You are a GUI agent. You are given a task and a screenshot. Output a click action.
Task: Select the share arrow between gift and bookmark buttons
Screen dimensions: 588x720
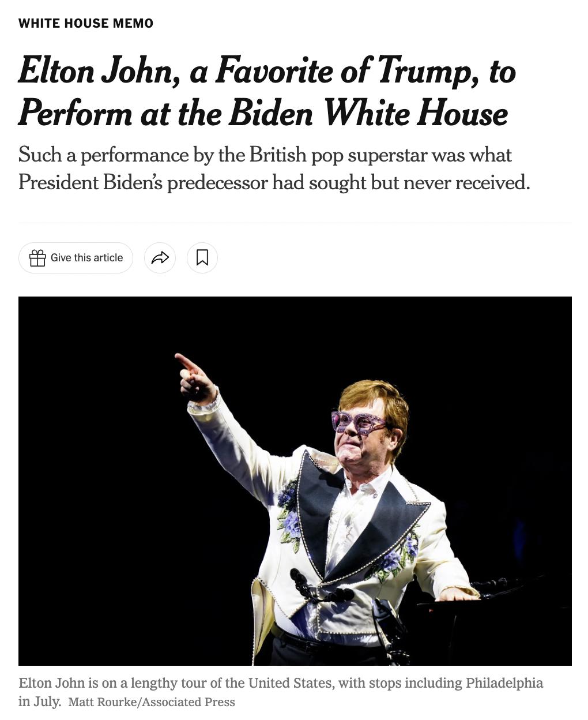pyautogui.click(x=160, y=258)
